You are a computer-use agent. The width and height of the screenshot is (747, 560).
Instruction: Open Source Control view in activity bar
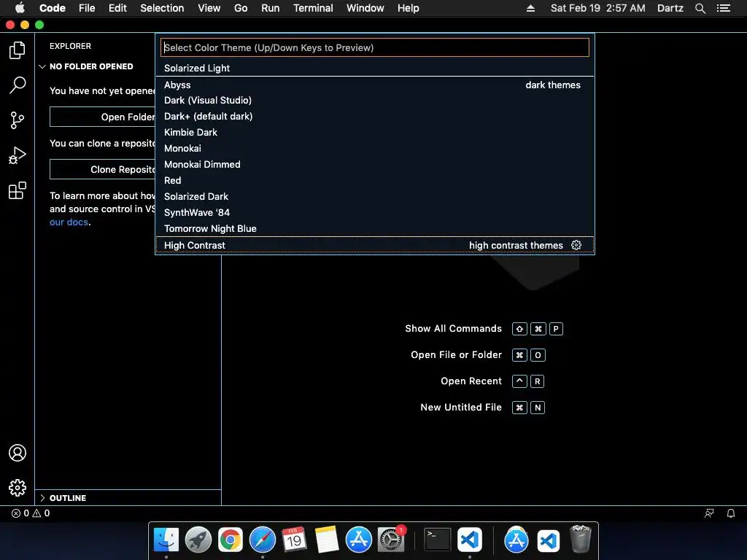18,120
